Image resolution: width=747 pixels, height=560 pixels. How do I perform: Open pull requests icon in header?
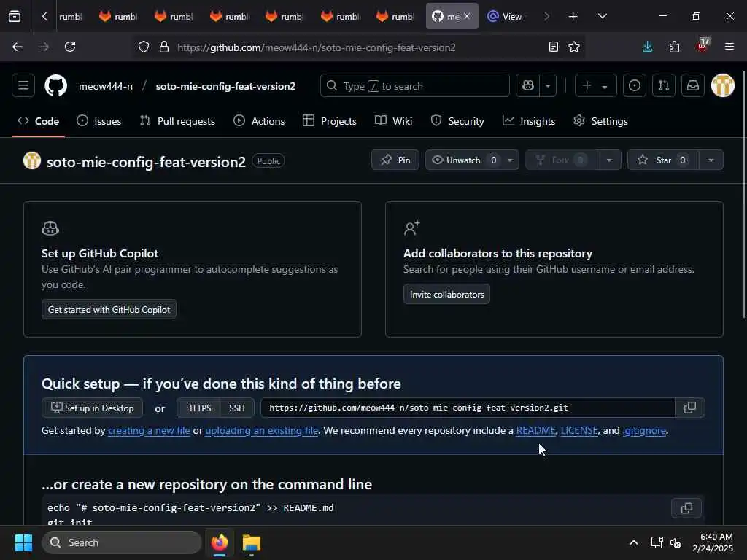click(664, 86)
